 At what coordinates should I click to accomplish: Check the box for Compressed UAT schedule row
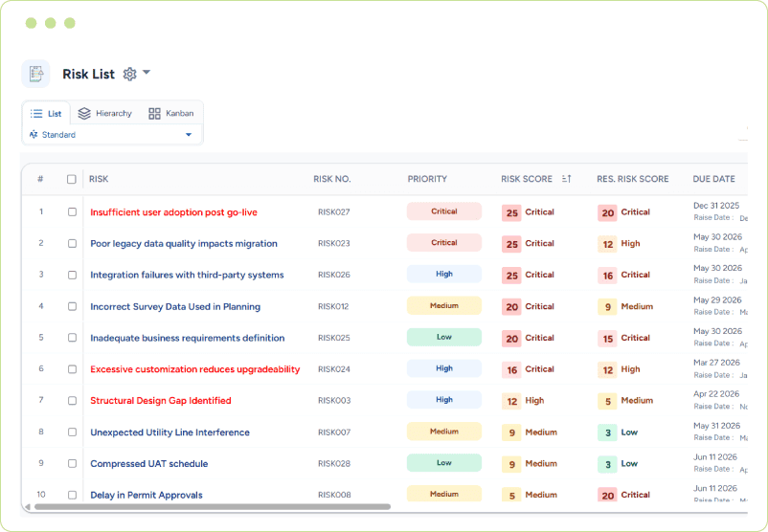coord(72,463)
